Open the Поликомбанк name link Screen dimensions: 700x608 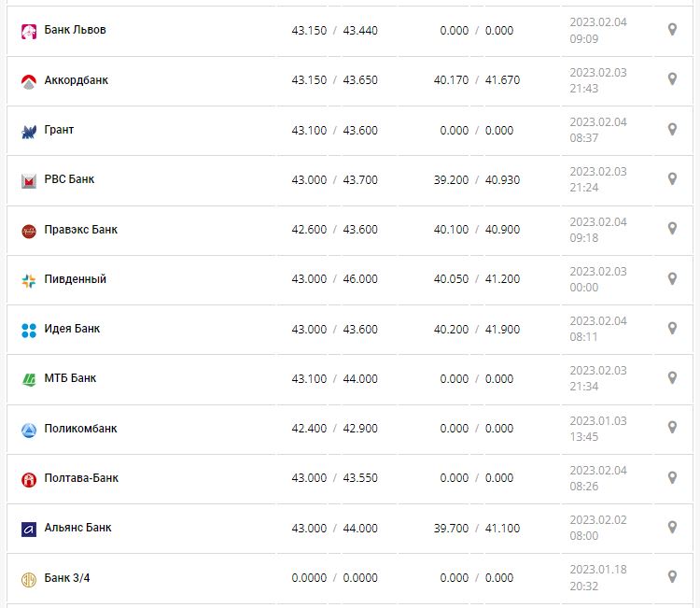click(x=80, y=429)
